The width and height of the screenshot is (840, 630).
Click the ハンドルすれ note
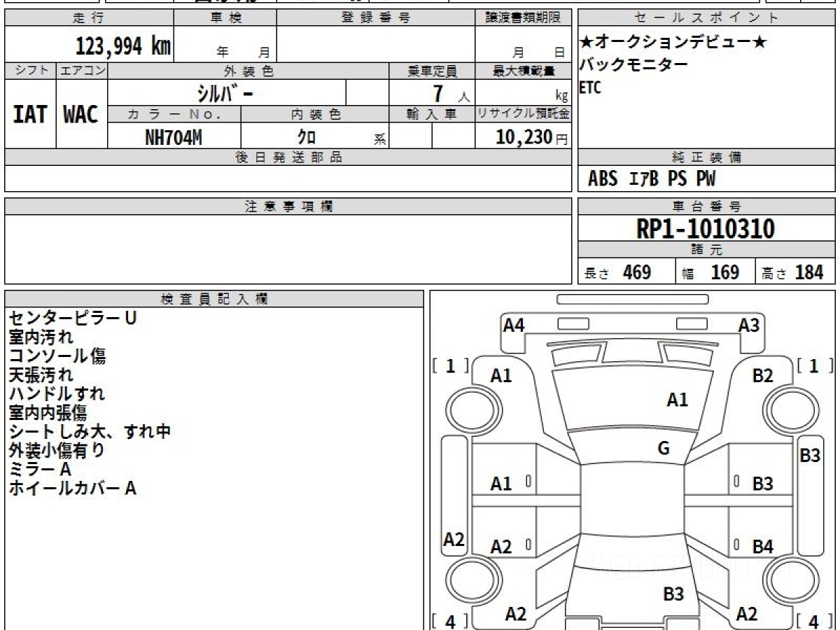tap(57, 393)
